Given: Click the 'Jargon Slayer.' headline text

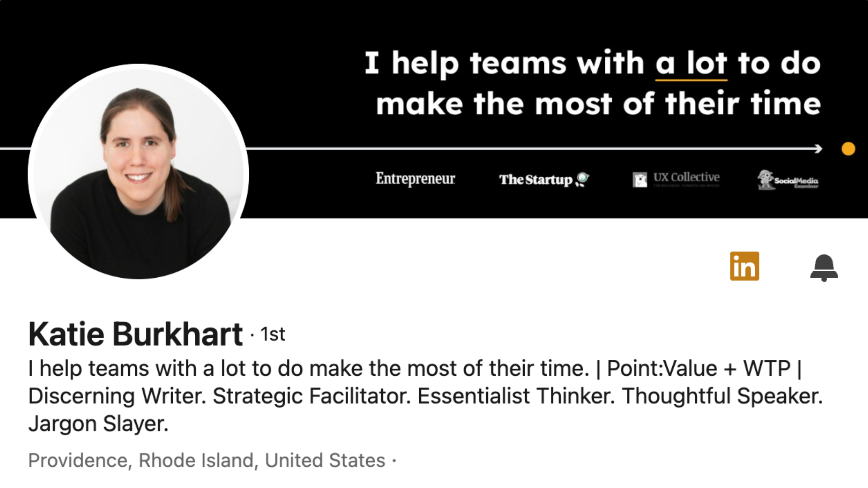Looking at the screenshot, I should [x=98, y=424].
